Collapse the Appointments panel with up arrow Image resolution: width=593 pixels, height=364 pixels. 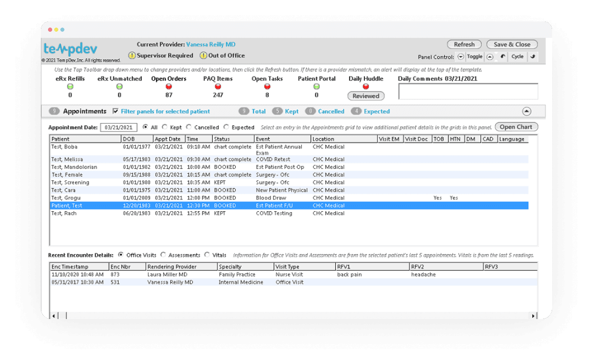pyautogui.click(x=527, y=111)
